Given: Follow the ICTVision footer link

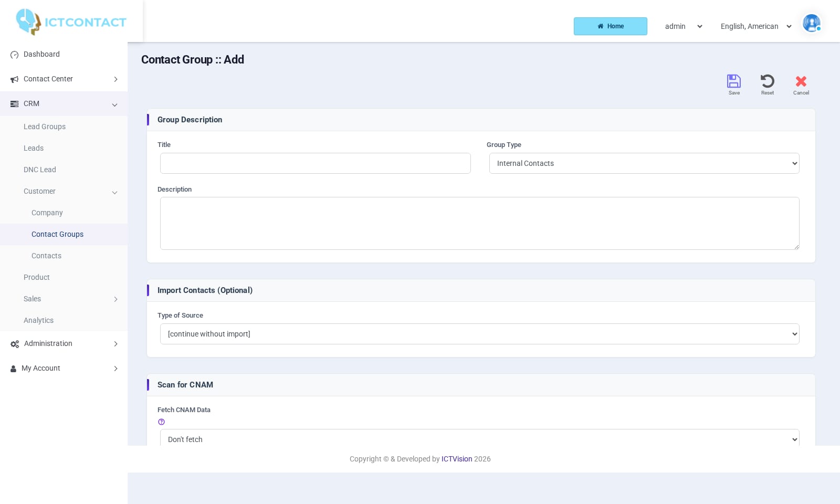Looking at the screenshot, I should [457, 459].
